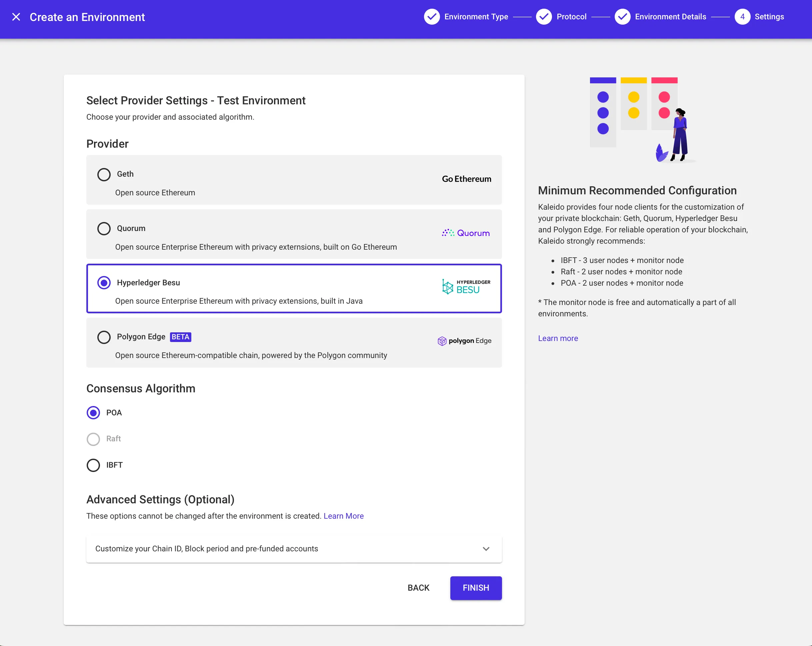Click the Go Ethereum logo
Image resolution: width=812 pixels, height=646 pixels.
(x=466, y=179)
